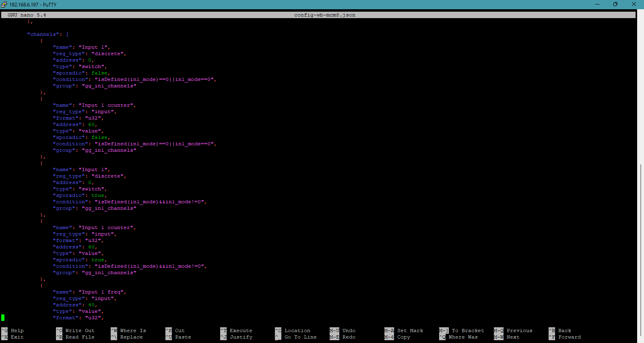Screen dimensions: 644x343
Task: Click the address value 40
Action: (x=91, y=305)
